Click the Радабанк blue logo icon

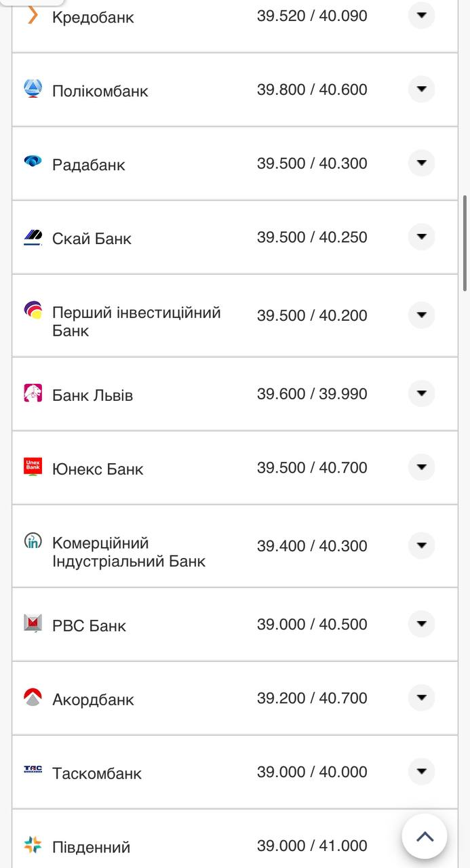pos(33,161)
